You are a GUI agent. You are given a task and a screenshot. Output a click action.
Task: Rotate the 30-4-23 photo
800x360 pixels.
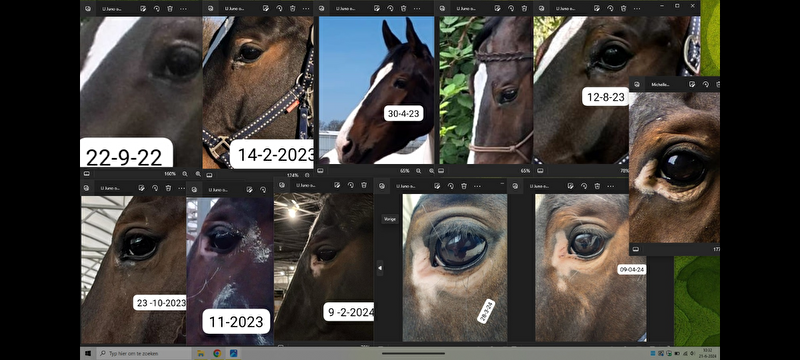tap(390, 9)
